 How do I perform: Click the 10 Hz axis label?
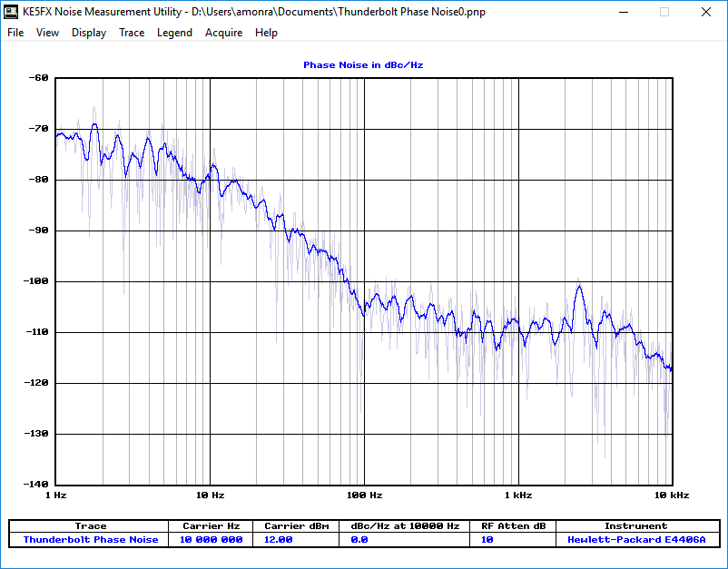pos(211,495)
